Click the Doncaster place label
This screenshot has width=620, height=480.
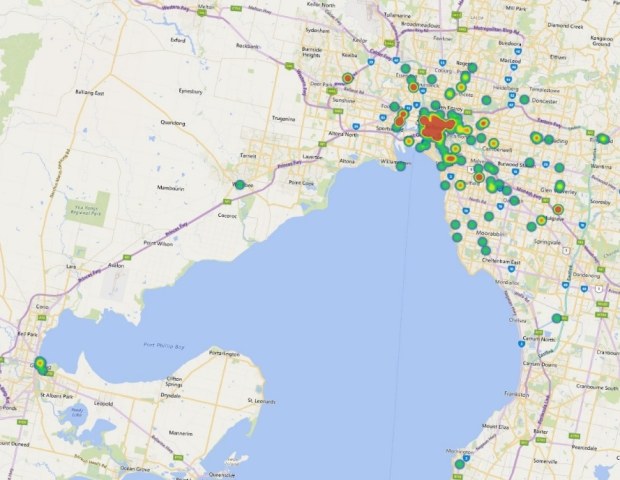tap(544, 101)
